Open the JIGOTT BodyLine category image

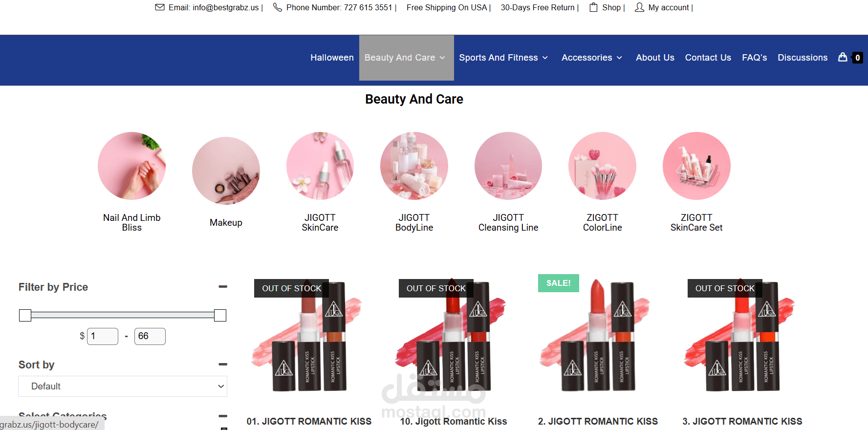(x=414, y=166)
